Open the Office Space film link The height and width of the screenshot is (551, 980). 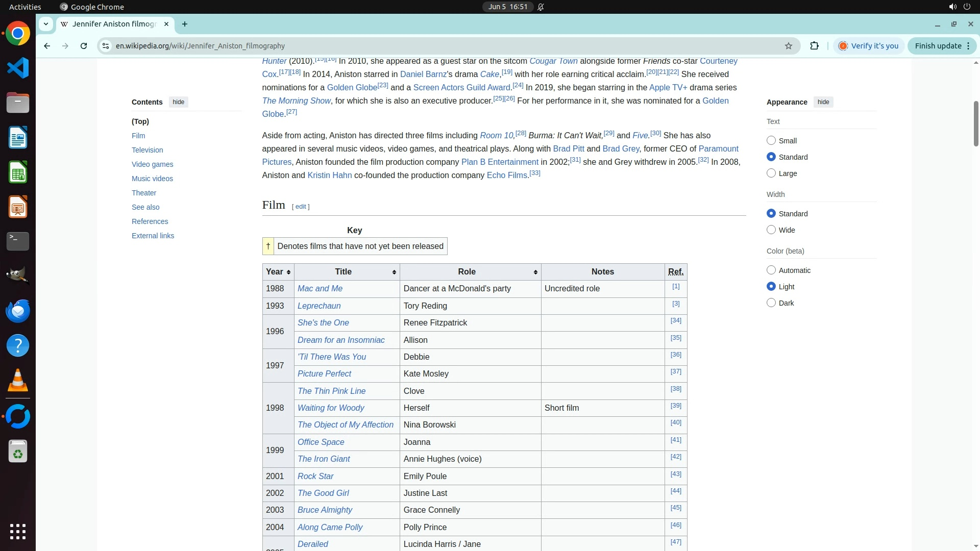click(321, 442)
